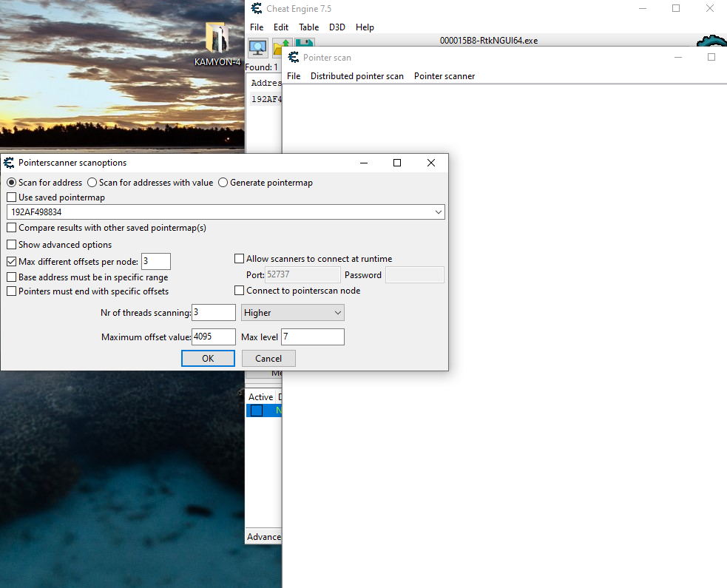Click Maximum offset value field
This screenshot has width=727, height=588.
point(214,337)
